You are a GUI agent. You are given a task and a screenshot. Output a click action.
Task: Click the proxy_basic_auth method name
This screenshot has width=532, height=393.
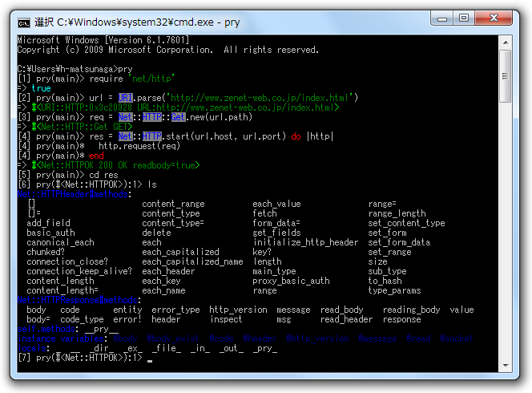pyautogui.click(x=291, y=281)
